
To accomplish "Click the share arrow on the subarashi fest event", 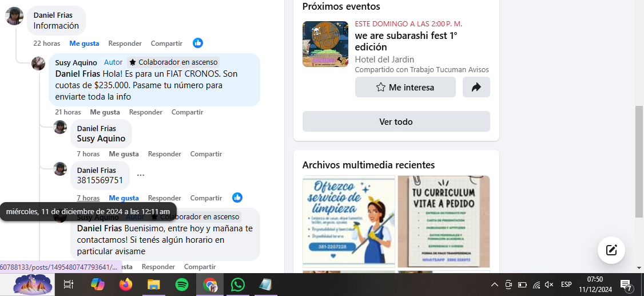I will point(476,87).
